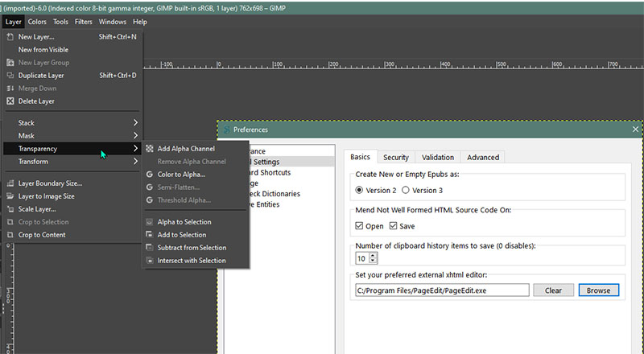
Task: Click the Delete Layer icon
Action: pyautogui.click(x=10, y=101)
